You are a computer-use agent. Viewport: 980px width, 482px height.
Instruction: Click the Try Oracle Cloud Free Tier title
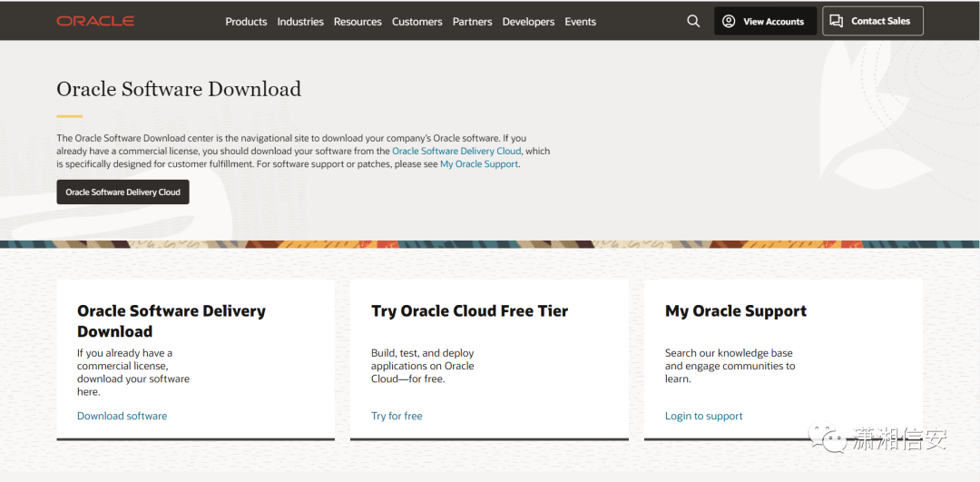[x=469, y=310]
